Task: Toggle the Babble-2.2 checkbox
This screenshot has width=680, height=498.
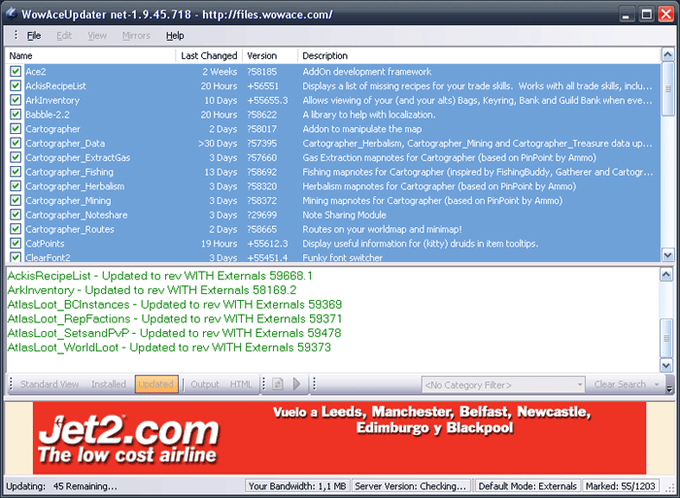Action: click(x=16, y=114)
